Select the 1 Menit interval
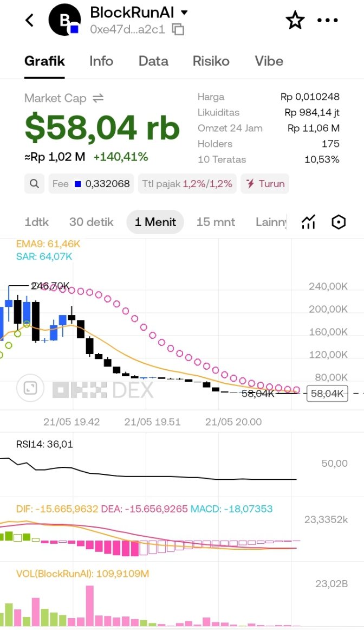Image resolution: width=364 pixels, height=630 pixels. (155, 222)
